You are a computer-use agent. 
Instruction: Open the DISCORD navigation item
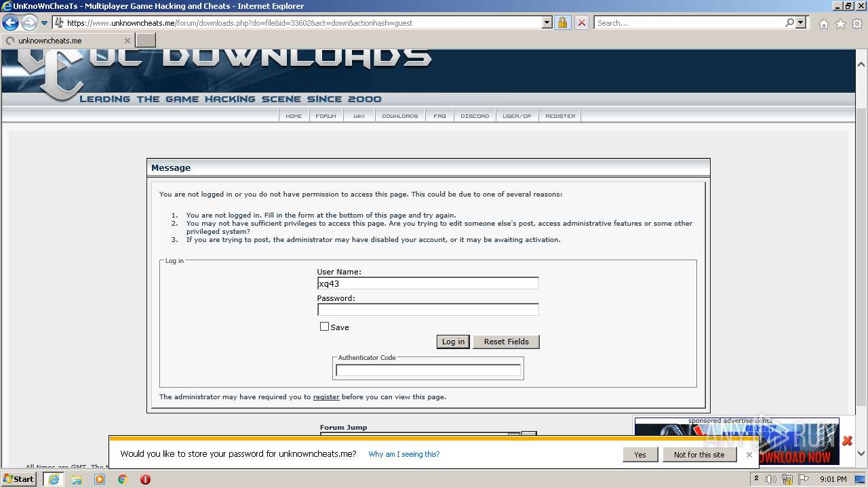[x=475, y=116]
